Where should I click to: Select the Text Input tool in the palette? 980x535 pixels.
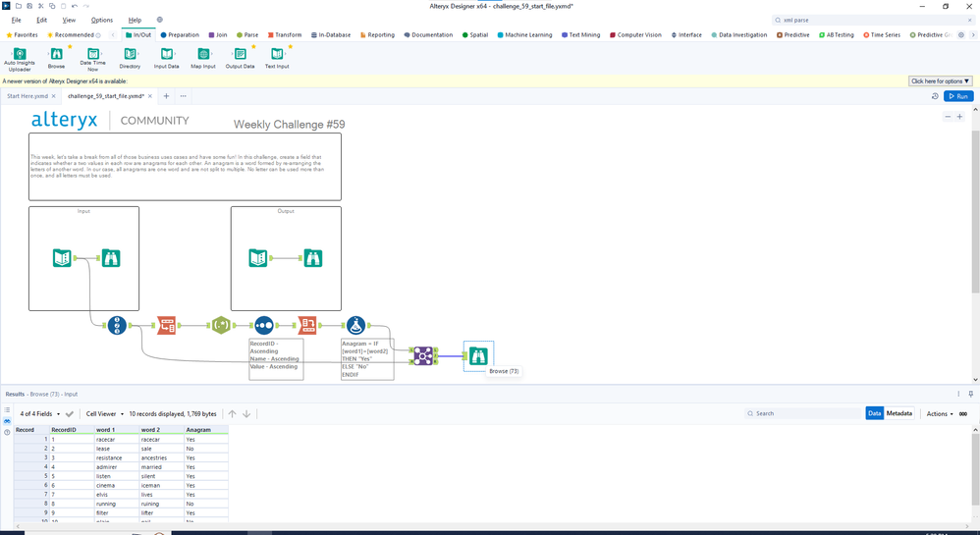[x=277, y=58]
